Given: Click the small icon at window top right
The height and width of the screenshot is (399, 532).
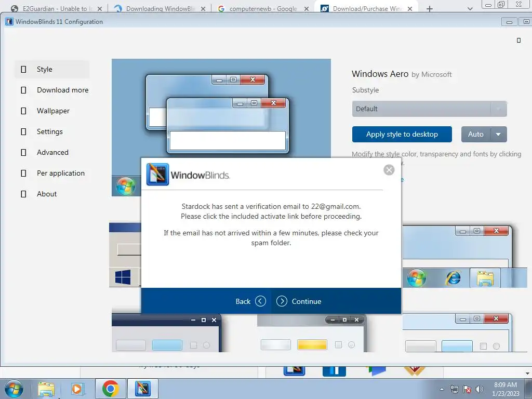Looking at the screenshot, I should pos(518,41).
